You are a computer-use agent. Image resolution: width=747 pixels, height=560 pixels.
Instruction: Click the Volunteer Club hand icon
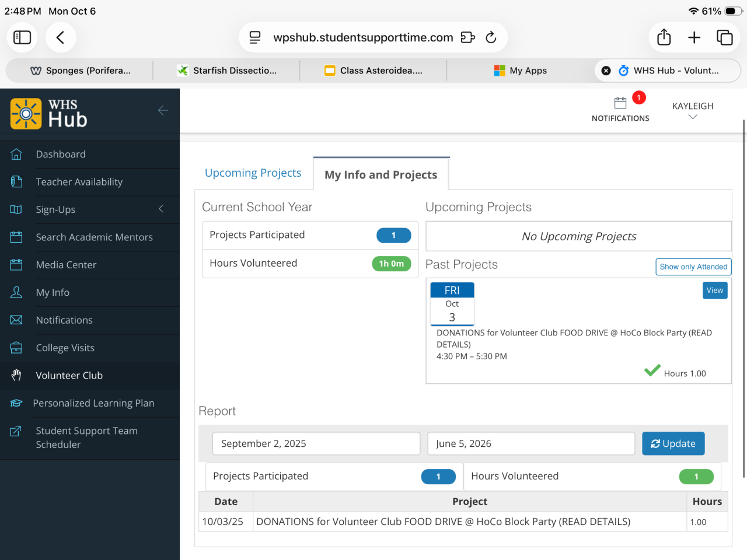coord(16,375)
